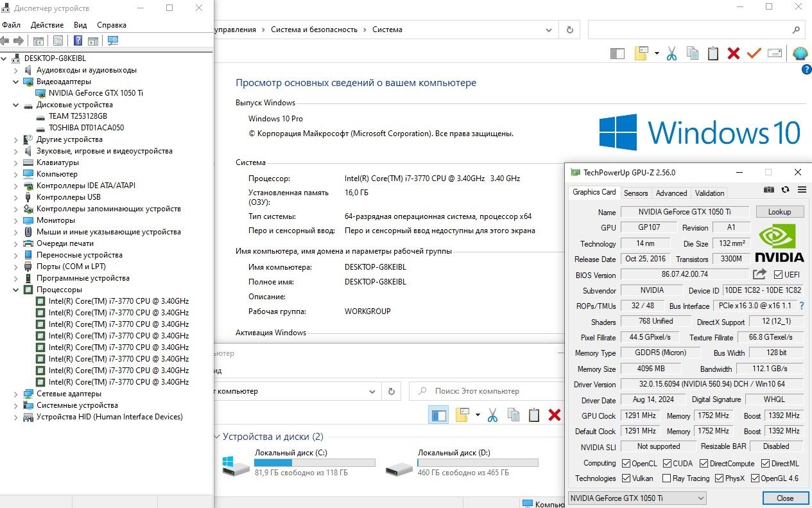This screenshot has width=812, height=508.
Task: Toggle the DirectCompute checkbox
Action: click(704, 463)
